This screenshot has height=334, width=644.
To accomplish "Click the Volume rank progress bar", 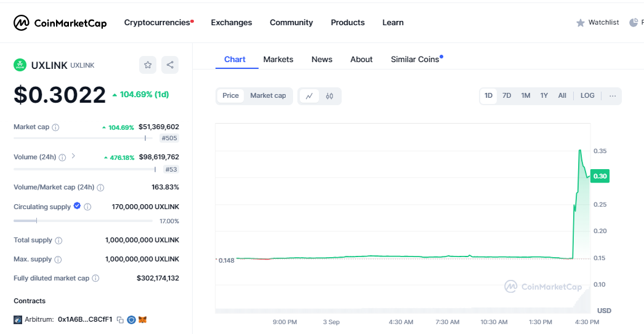I will [84, 170].
